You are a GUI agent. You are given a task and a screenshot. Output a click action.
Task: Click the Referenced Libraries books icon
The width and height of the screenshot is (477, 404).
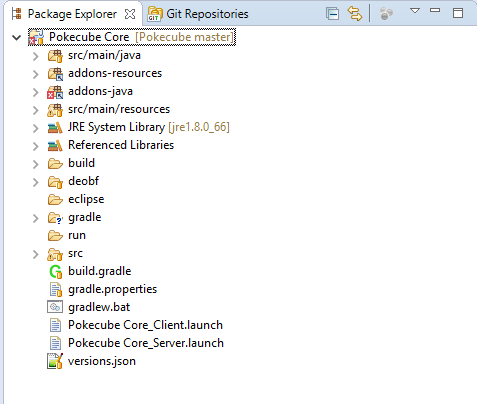[x=55, y=146]
